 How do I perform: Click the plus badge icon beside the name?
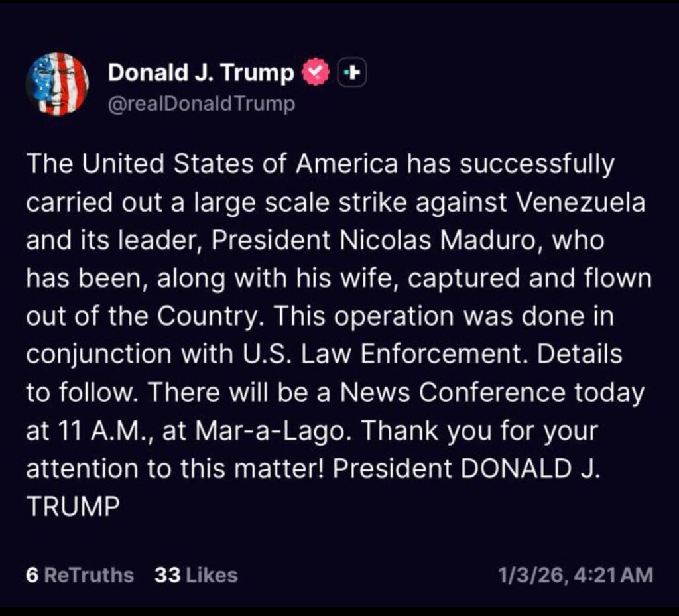click(x=352, y=74)
